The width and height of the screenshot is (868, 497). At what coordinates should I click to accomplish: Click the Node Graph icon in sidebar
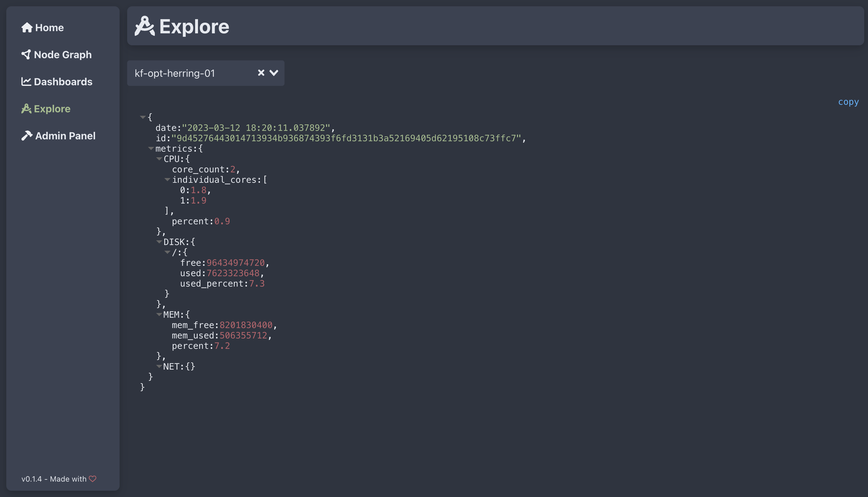pyautogui.click(x=26, y=55)
